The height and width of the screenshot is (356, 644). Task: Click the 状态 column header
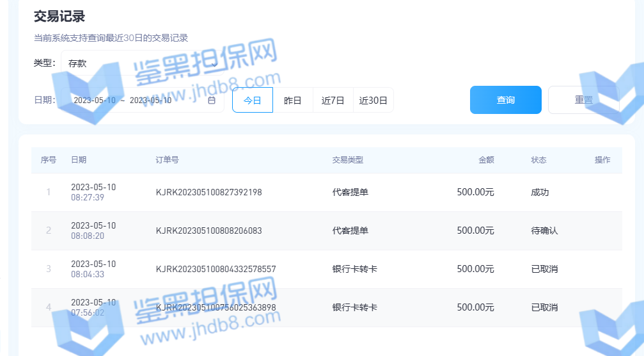pos(538,160)
